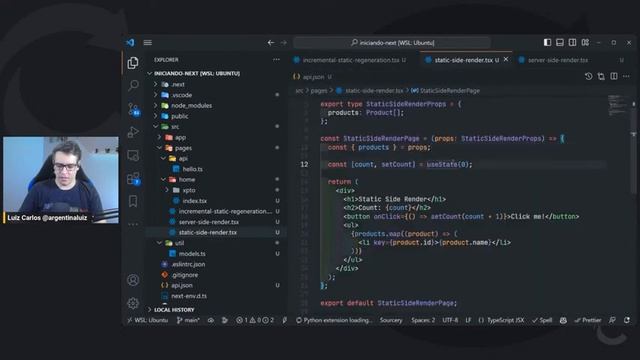Click Sourcery status bar item
Screen dimensions: 640x360
391,320
